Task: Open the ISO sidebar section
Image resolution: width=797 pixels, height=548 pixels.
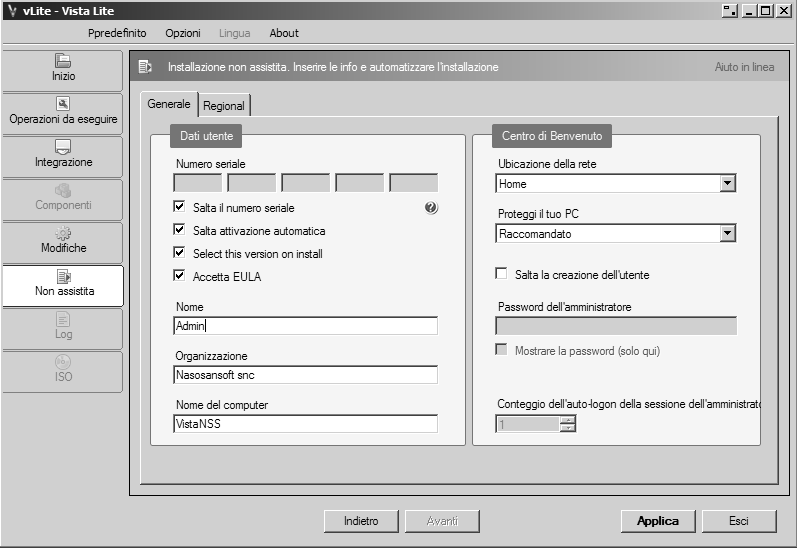Action: (x=63, y=371)
